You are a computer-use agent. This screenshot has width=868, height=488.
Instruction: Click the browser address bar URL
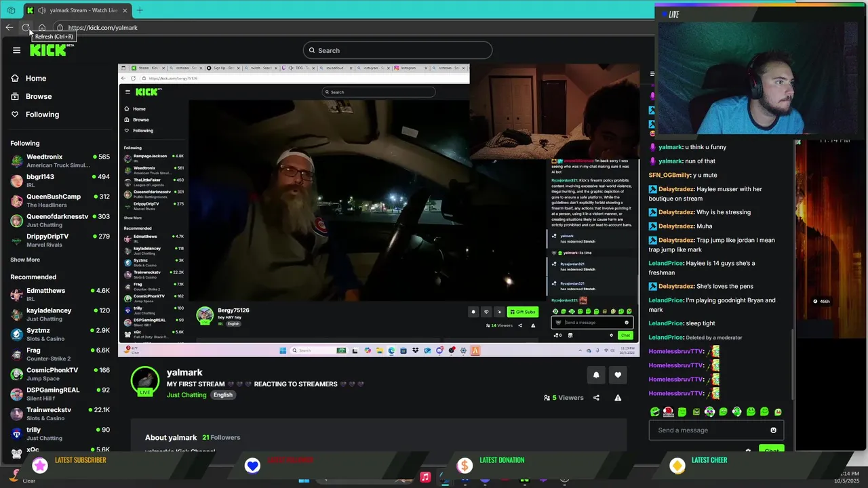102,28
